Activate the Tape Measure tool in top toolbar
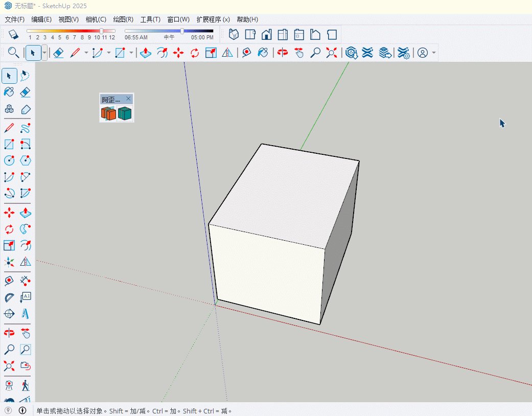 pos(247,53)
